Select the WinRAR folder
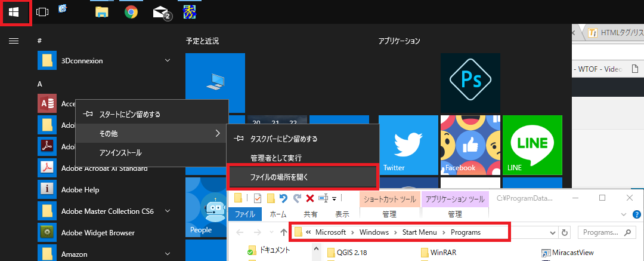Image resolution: width=644 pixels, height=261 pixels. (439, 253)
